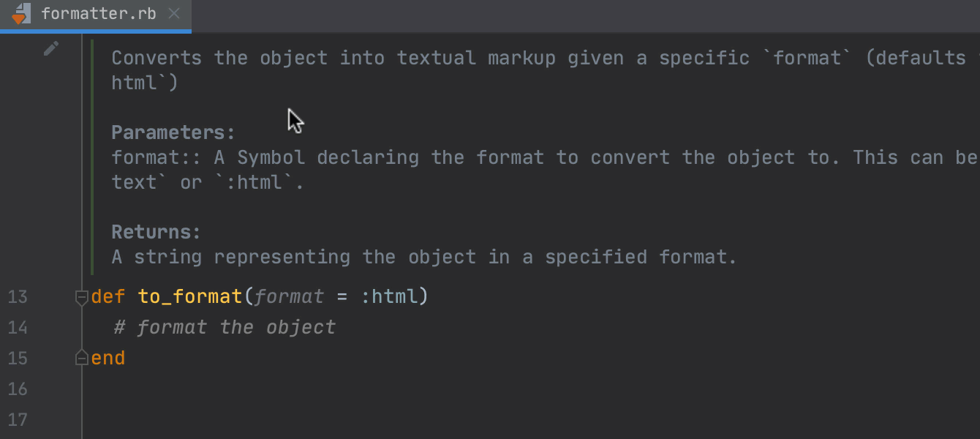Collapse the def to_format fold marker

coord(82,297)
